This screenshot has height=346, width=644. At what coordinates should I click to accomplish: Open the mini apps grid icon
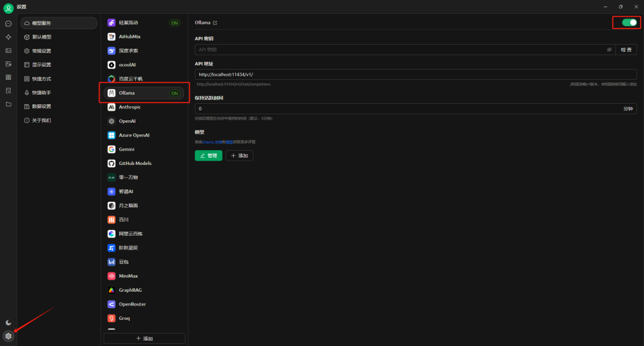click(x=8, y=77)
